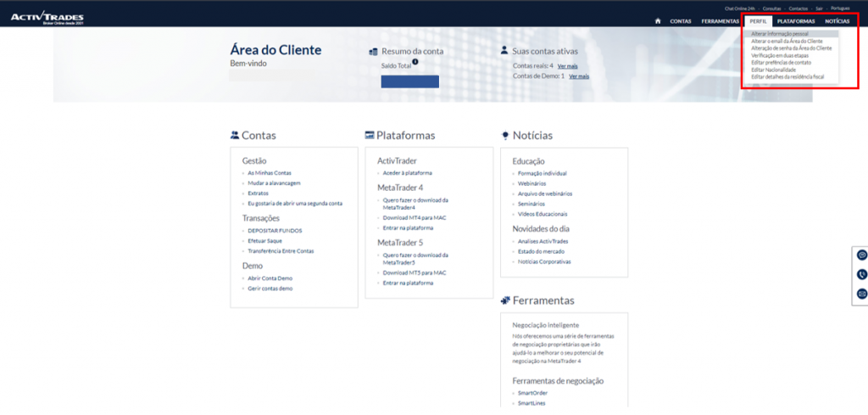
Task: Select Verificação em duas etapas
Action: [x=778, y=55]
